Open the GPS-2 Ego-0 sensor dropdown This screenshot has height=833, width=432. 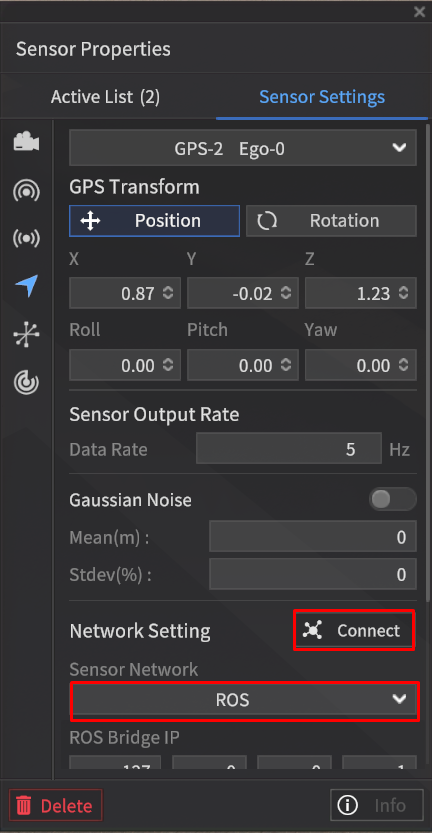[243, 149]
